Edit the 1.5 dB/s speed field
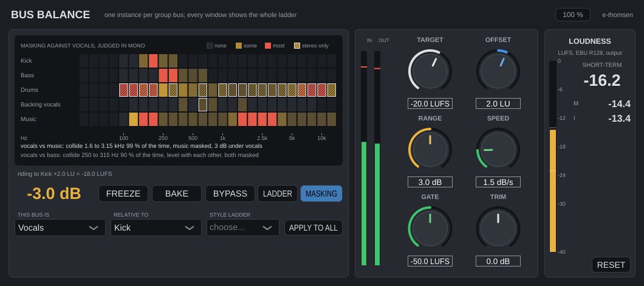Image resolution: width=644 pixels, height=286 pixels. pos(498,182)
